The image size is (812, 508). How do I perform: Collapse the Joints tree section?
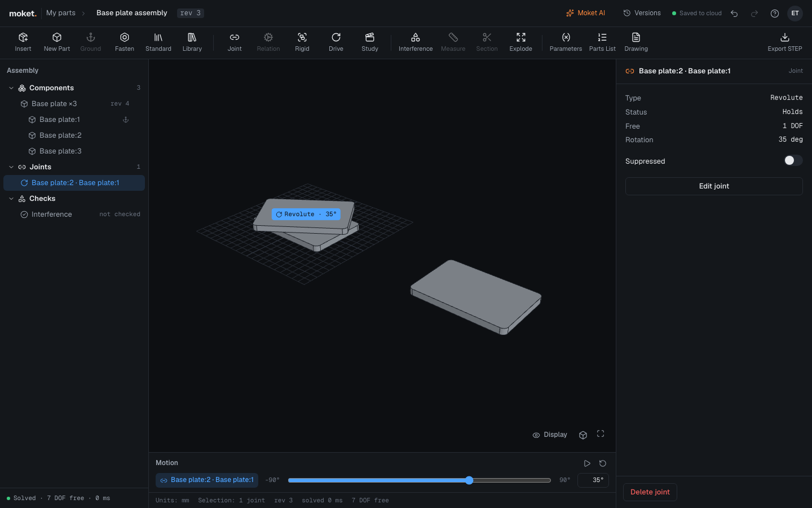11,167
